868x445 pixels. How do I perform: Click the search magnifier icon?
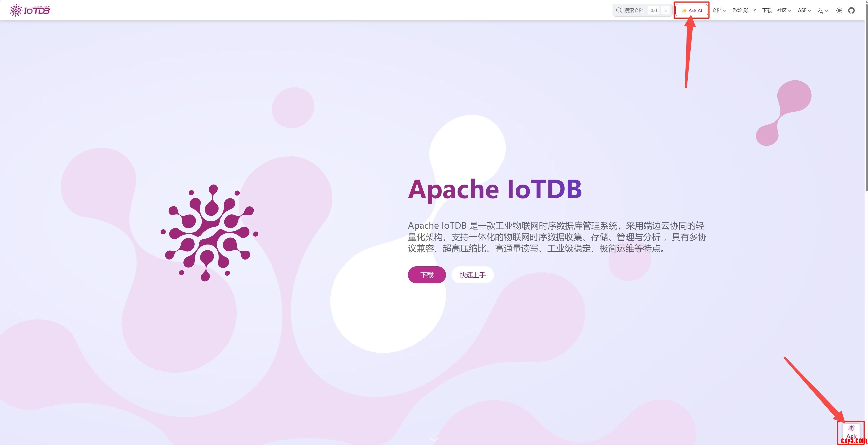tap(619, 10)
